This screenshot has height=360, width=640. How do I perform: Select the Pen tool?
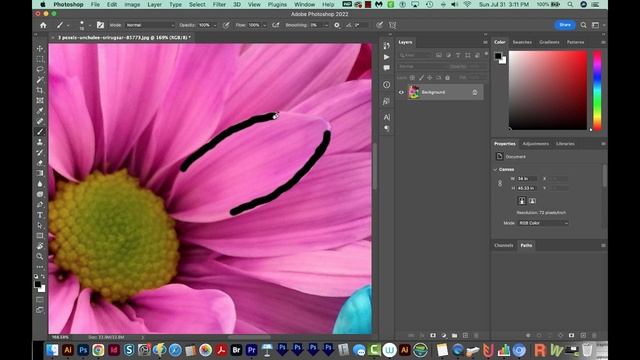(x=40, y=204)
